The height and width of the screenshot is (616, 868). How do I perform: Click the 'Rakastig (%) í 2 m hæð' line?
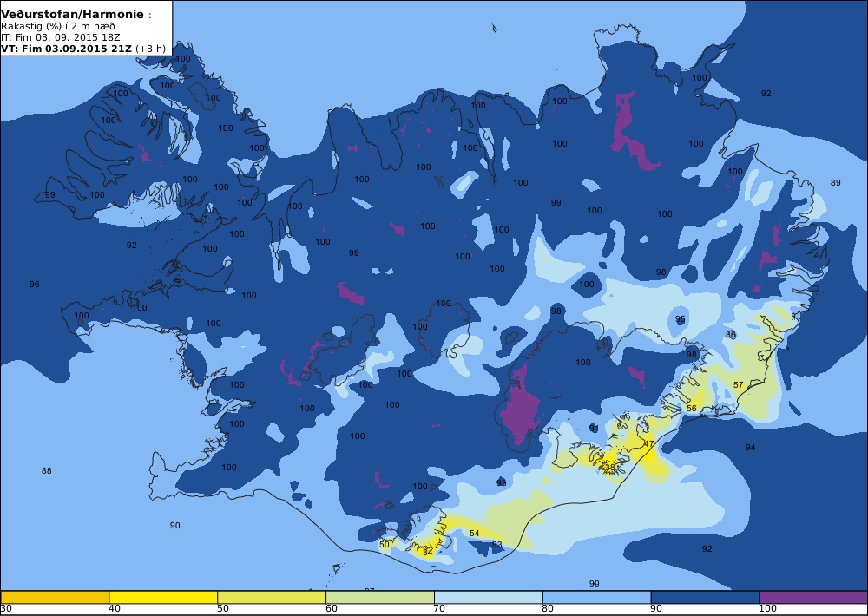pos(58,27)
